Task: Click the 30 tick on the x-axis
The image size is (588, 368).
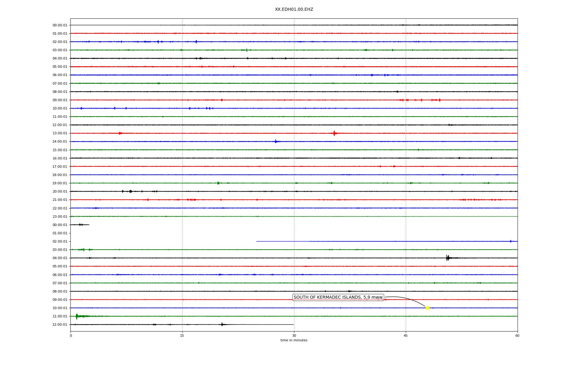Action: (x=294, y=335)
